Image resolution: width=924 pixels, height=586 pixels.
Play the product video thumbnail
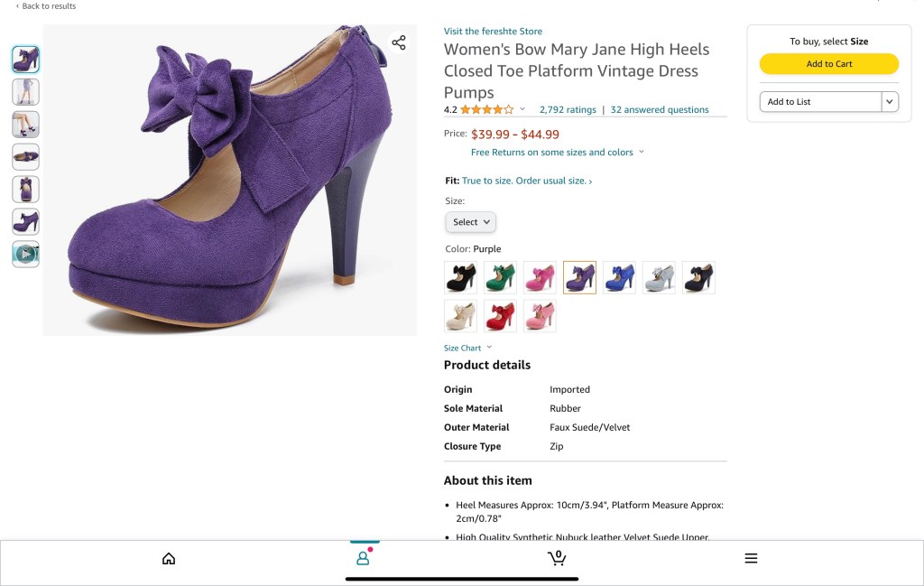25,254
